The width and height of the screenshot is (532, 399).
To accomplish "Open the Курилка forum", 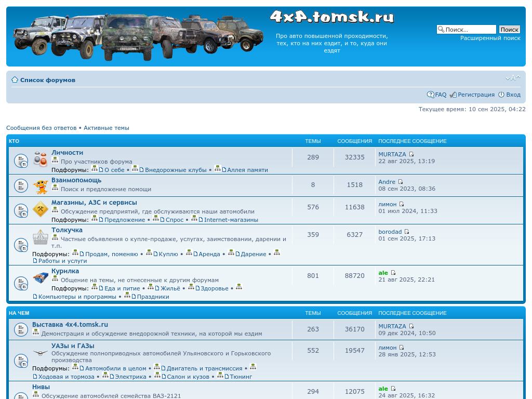I will [x=65, y=271].
